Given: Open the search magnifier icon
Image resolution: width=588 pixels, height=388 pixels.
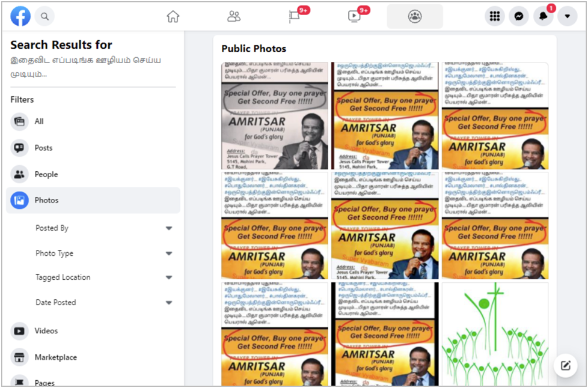Looking at the screenshot, I should [x=44, y=16].
